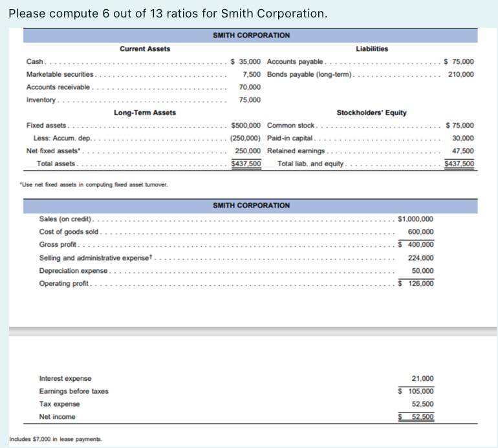The height and width of the screenshot is (448, 498).
Task: Click the $437,500 total liab. and equity value
Action: (x=459, y=164)
